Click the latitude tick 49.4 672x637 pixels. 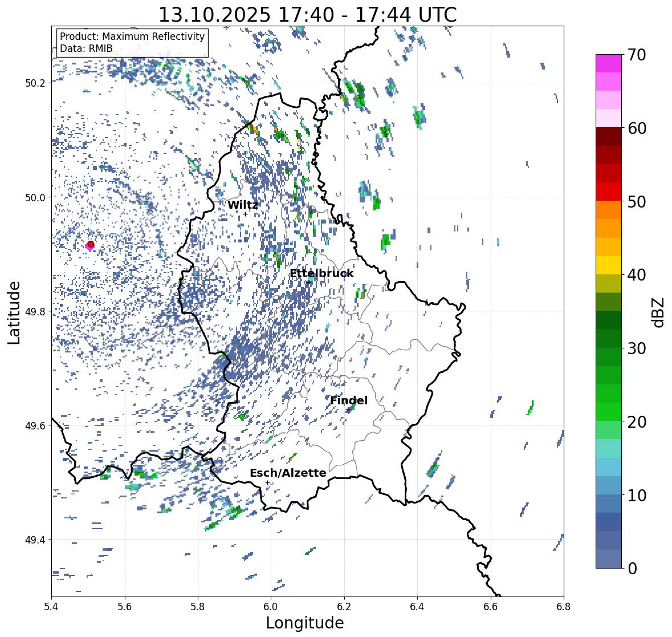(35, 540)
